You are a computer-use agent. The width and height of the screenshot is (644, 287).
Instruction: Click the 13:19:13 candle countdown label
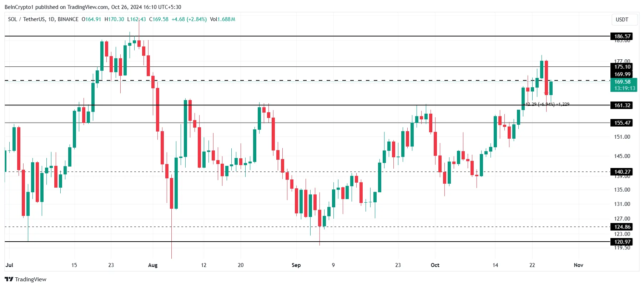click(x=625, y=88)
